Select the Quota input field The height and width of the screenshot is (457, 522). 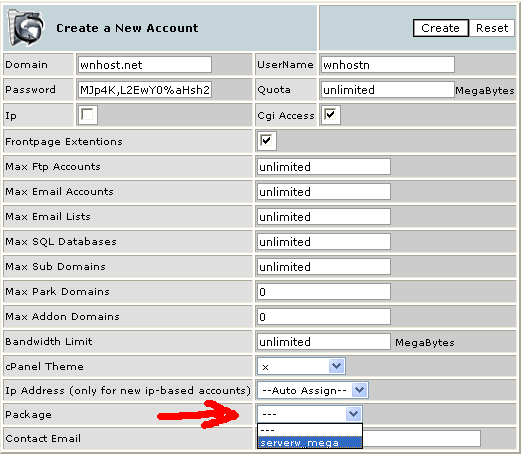click(388, 90)
